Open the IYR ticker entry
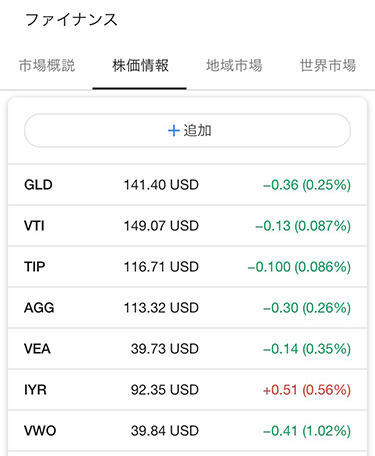375x456 pixels. click(x=35, y=390)
